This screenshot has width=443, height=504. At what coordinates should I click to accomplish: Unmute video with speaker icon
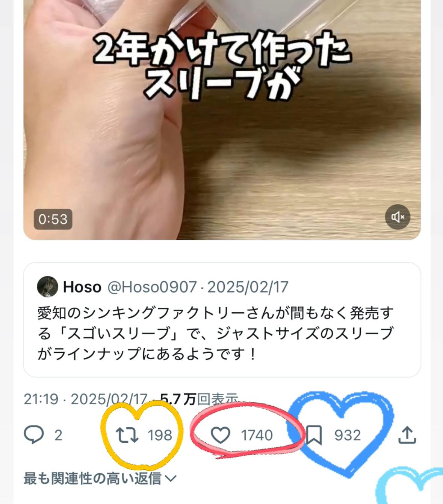(398, 217)
